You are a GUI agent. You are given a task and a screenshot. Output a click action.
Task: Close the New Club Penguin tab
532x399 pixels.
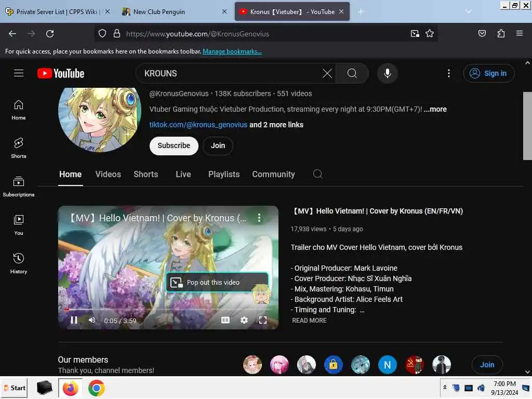224,11
